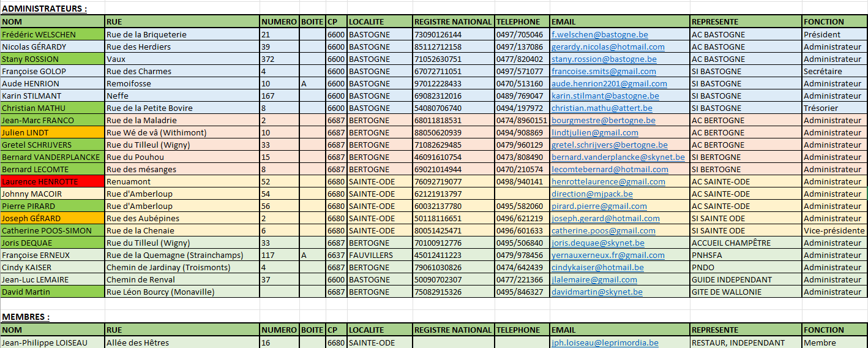
Task: Select the red Laurence HENROTTE name cell
Action: pos(52,182)
